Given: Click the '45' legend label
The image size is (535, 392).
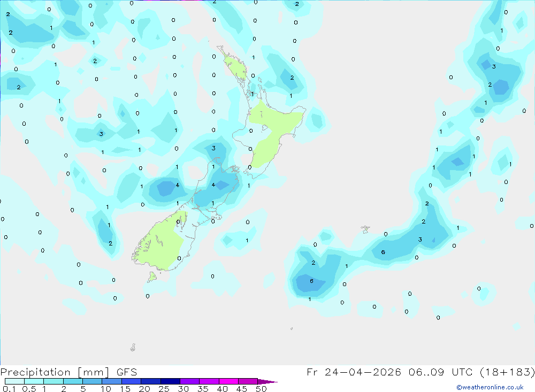Looking at the screenshot, I should pos(242,389).
